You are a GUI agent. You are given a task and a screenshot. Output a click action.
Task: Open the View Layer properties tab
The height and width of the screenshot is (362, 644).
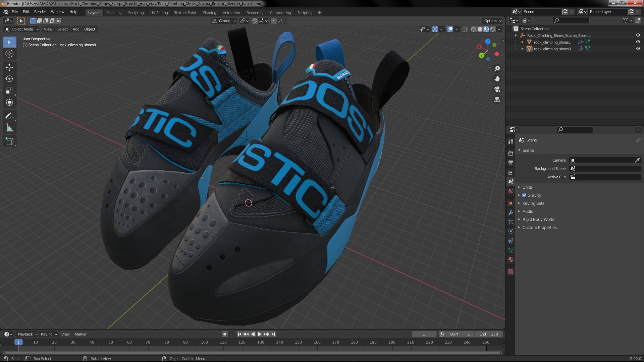coord(511,172)
